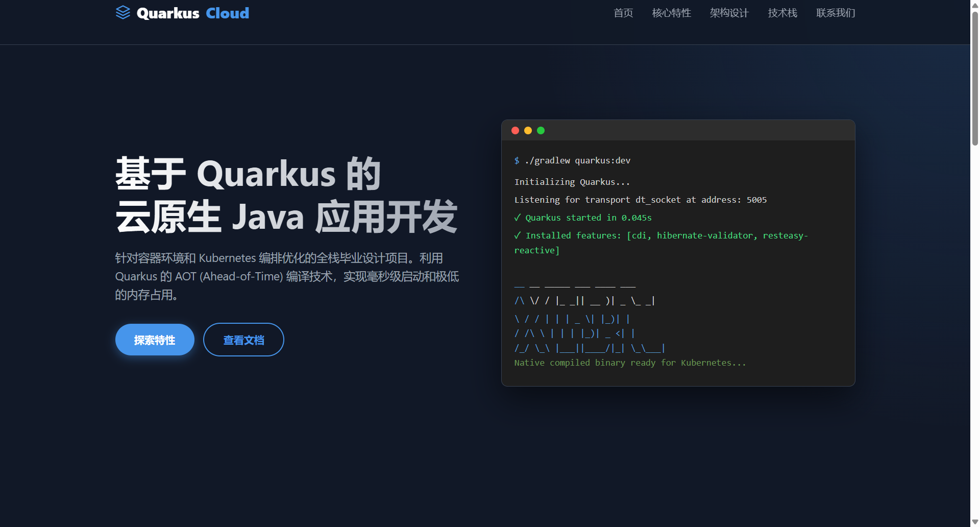Screen dimensions: 980x527
Task: Click the "Quarkus Cloud" brand text
Action: pos(193,13)
